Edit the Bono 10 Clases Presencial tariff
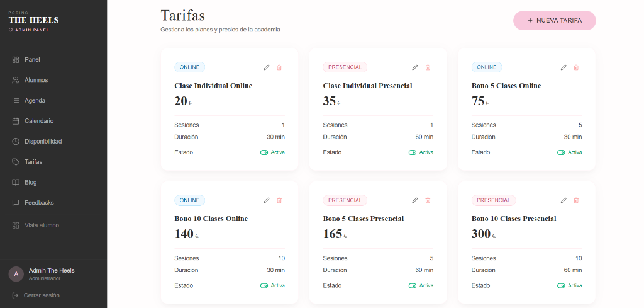This screenshot has width=644, height=308. [x=563, y=200]
